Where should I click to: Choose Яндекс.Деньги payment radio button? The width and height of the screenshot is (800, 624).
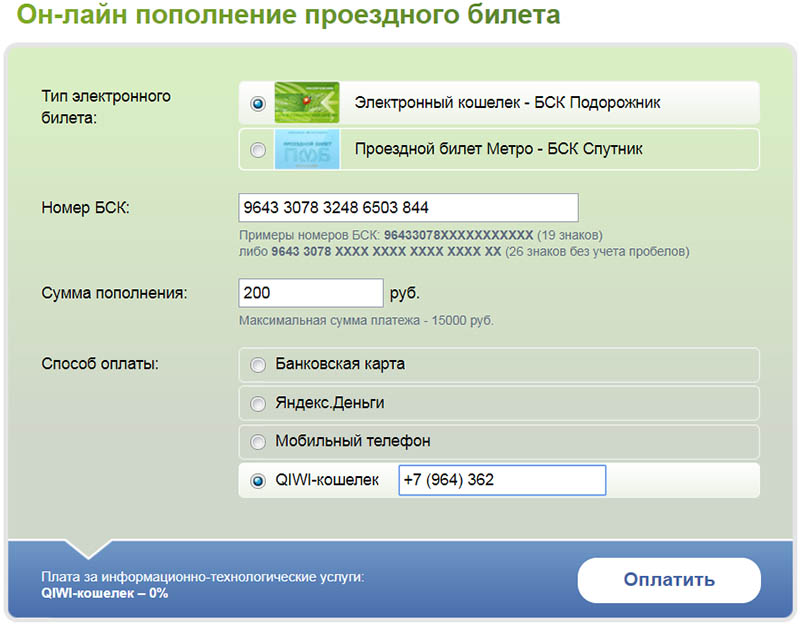[258, 404]
